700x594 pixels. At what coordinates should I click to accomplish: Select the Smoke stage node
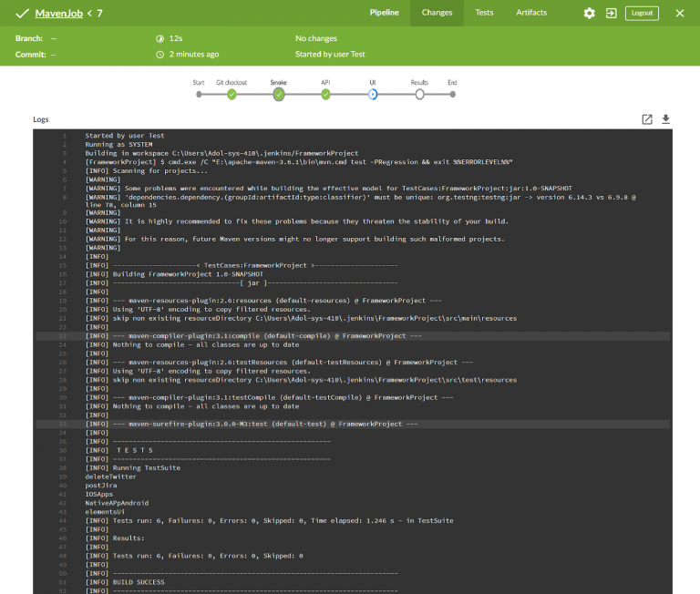(279, 94)
